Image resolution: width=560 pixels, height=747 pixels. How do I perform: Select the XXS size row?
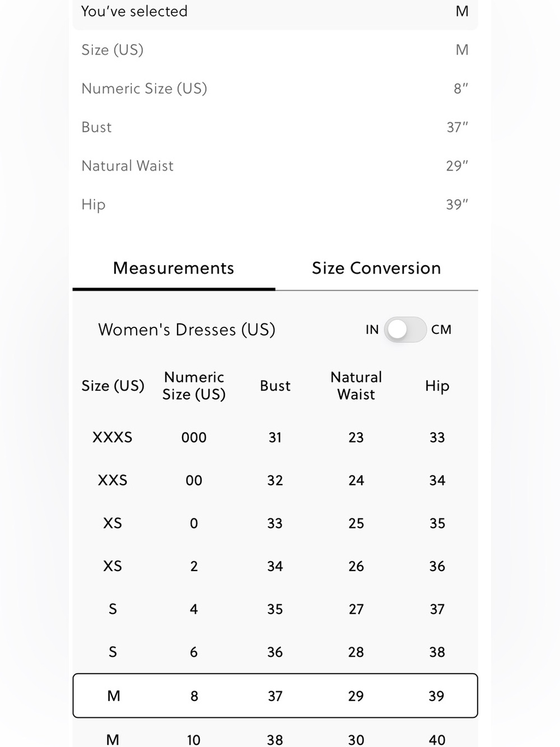[275, 480]
